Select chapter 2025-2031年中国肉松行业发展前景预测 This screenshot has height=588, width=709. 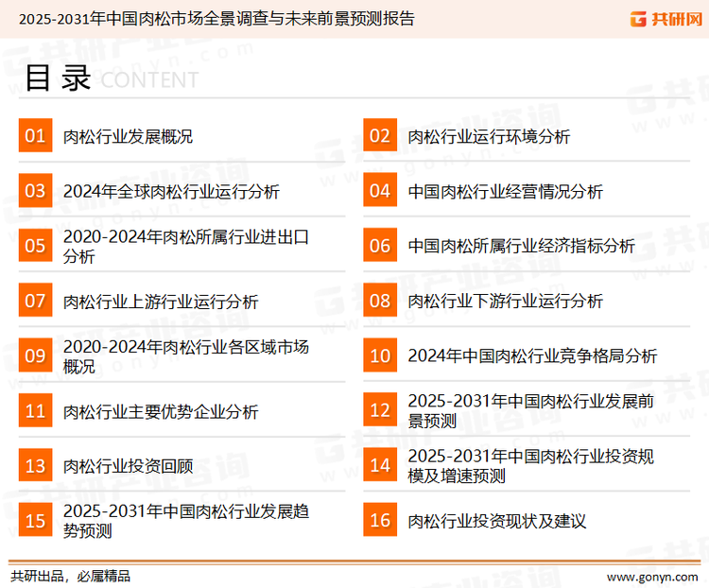[x=531, y=410]
